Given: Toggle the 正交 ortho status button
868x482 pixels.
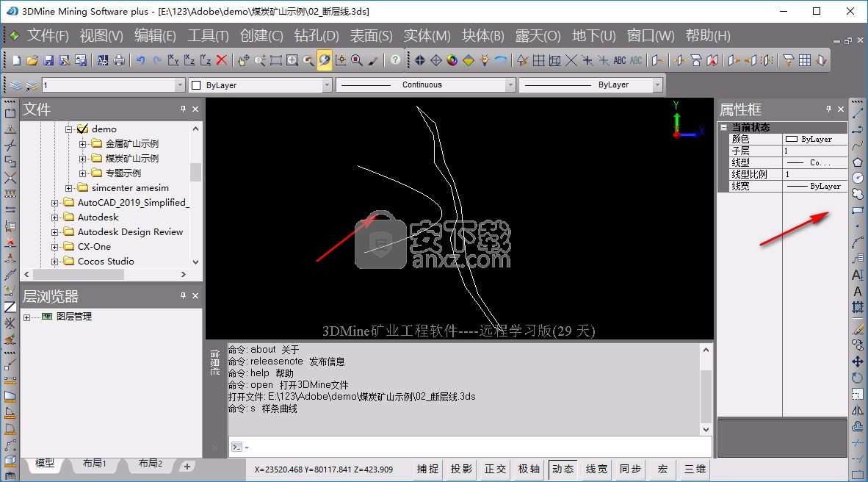Looking at the screenshot, I should (x=496, y=470).
